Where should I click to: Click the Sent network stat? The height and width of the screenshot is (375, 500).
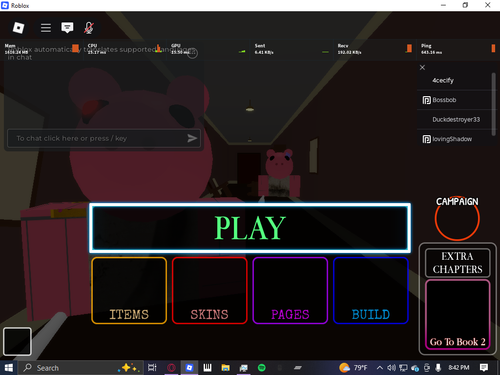pyautogui.click(x=292, y=49)
